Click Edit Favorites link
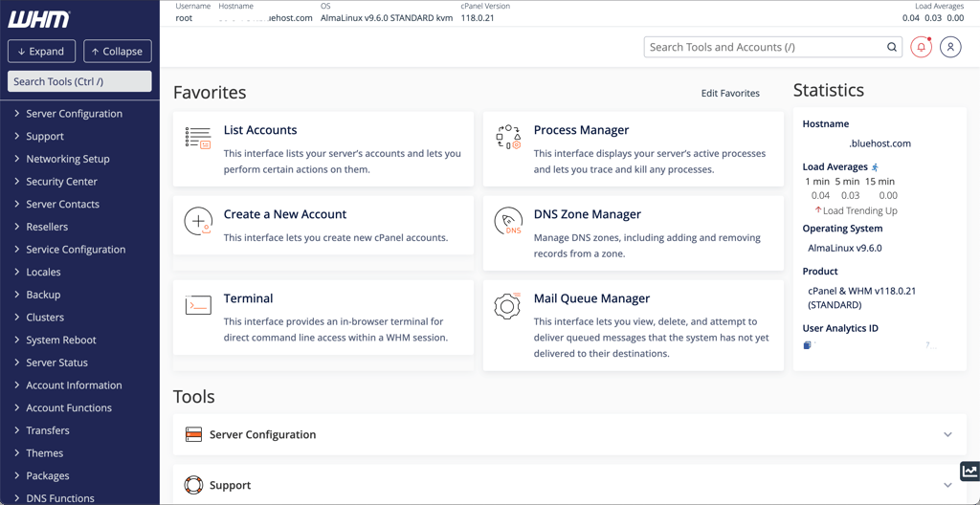 [730, 93]
